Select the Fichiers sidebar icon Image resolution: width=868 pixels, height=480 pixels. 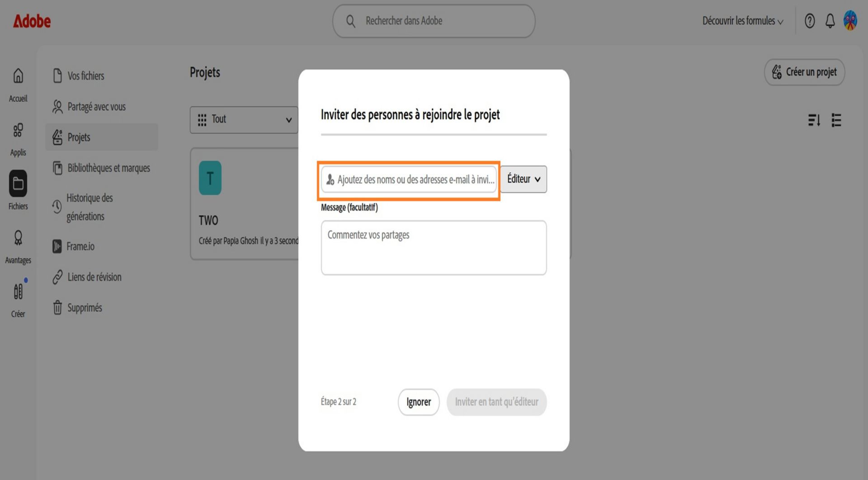click(x=18, y=184)
